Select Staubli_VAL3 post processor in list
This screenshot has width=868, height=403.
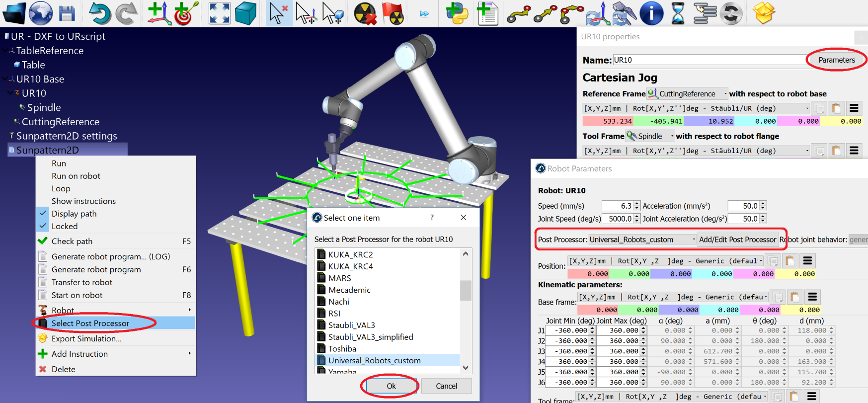click(352, 325)
